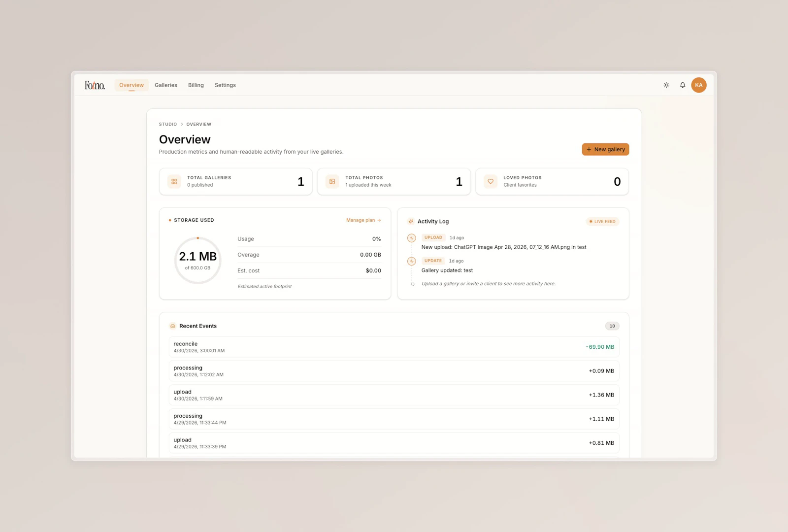
Task: Open the Billing tab
Action: point(196,85)
